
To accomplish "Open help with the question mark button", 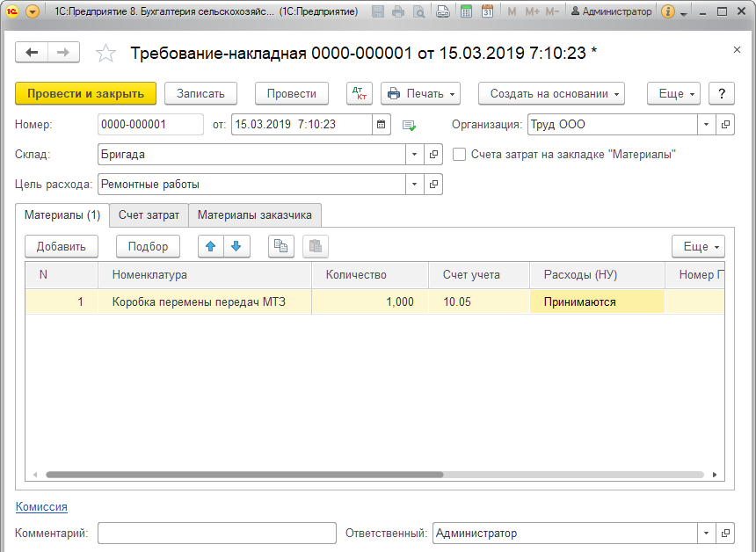I will [722, 93].
